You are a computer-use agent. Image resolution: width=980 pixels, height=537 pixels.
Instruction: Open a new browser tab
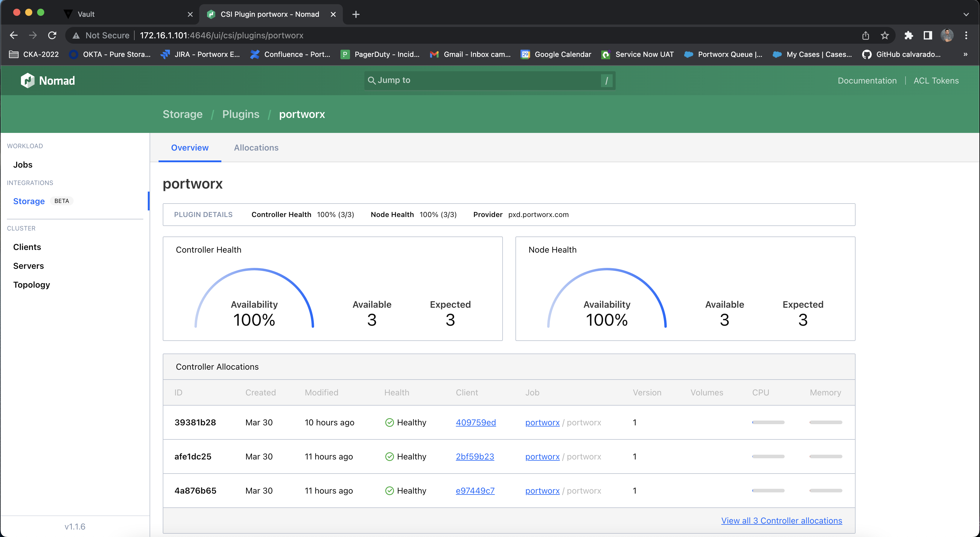coord(356,14)
